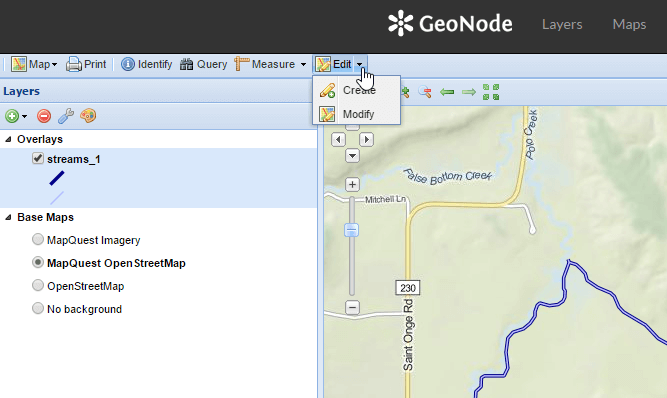Image resolution: width=667 pixels, height=398 pixels.
Task: Go to next map extent arrow
Action: click(469, 92)
